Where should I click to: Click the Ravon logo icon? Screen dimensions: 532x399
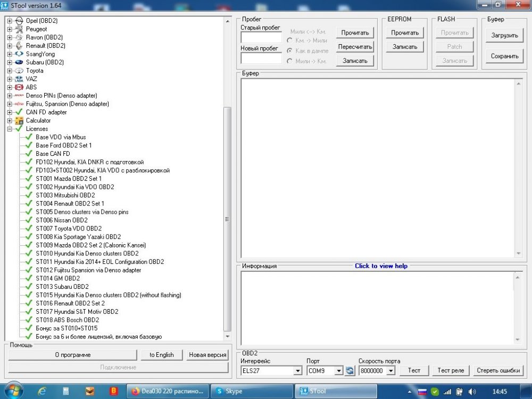19,37
